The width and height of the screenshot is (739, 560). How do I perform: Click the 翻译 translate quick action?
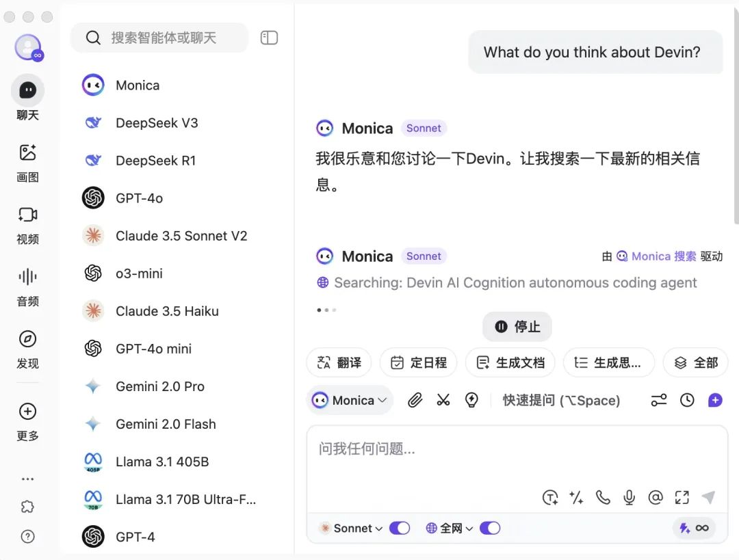339,362
